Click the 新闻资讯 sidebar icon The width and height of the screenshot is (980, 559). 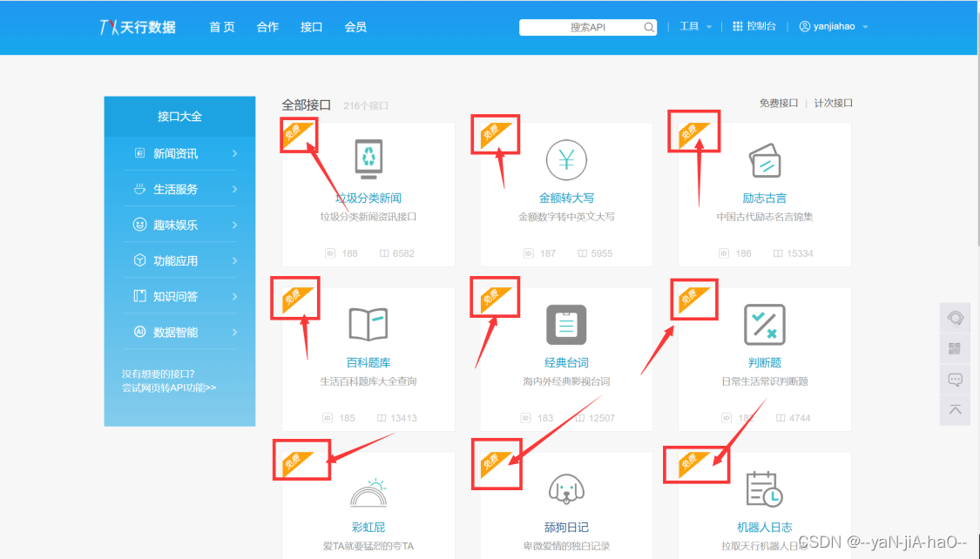[x=139, y=153]
